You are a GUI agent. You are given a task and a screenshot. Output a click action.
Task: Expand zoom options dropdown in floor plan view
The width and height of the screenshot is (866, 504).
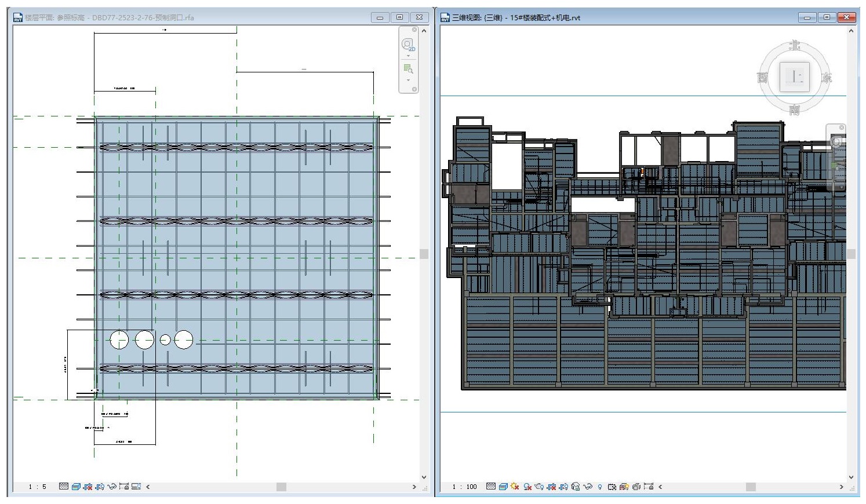(408, 80)
